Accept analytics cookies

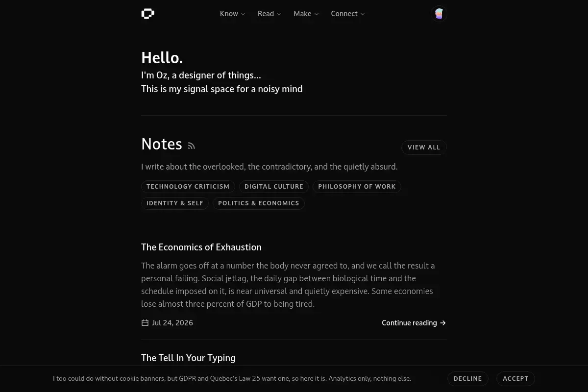click(515, 378)
